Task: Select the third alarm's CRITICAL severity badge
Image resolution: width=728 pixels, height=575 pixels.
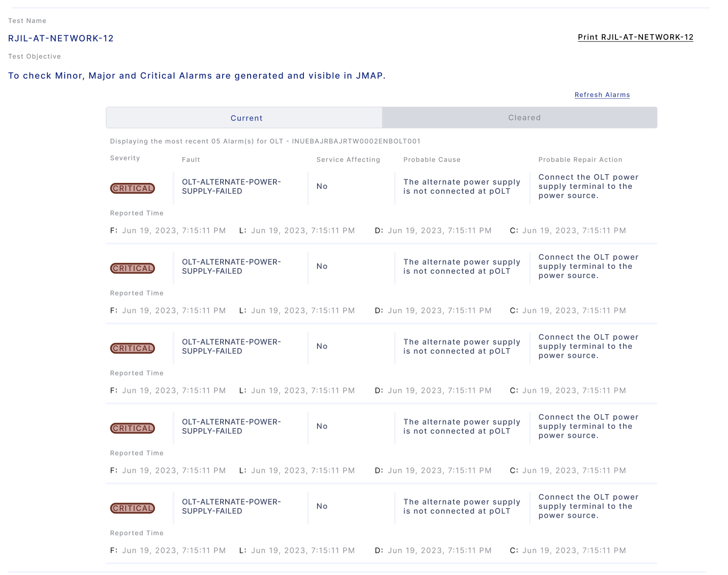Action: tap(132, 348)
